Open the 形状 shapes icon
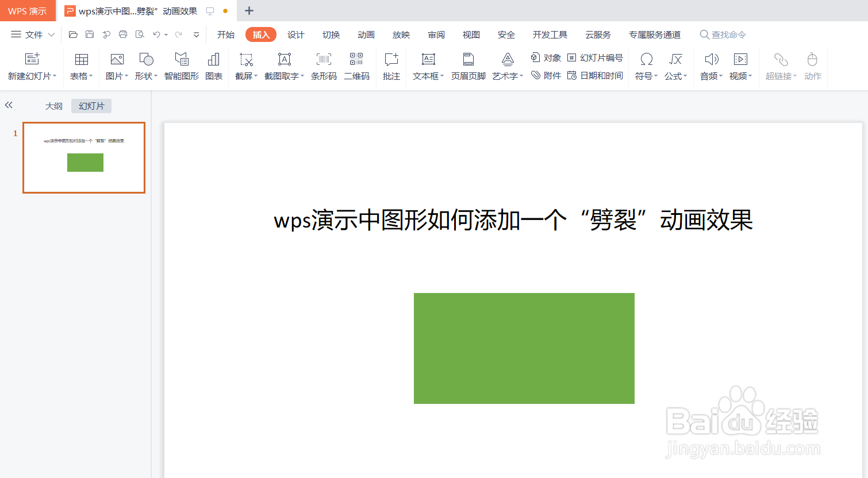868x478 pixels. click(x=147, y=59)
